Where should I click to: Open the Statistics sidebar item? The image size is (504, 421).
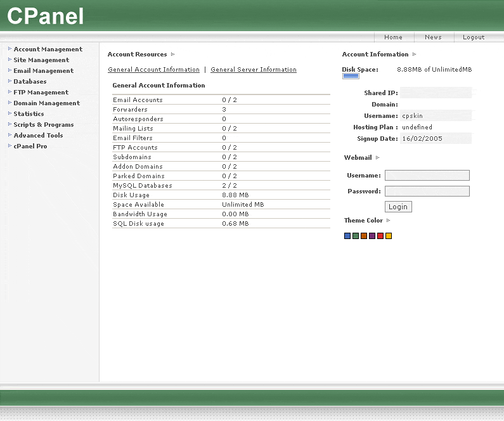[29, 114]
